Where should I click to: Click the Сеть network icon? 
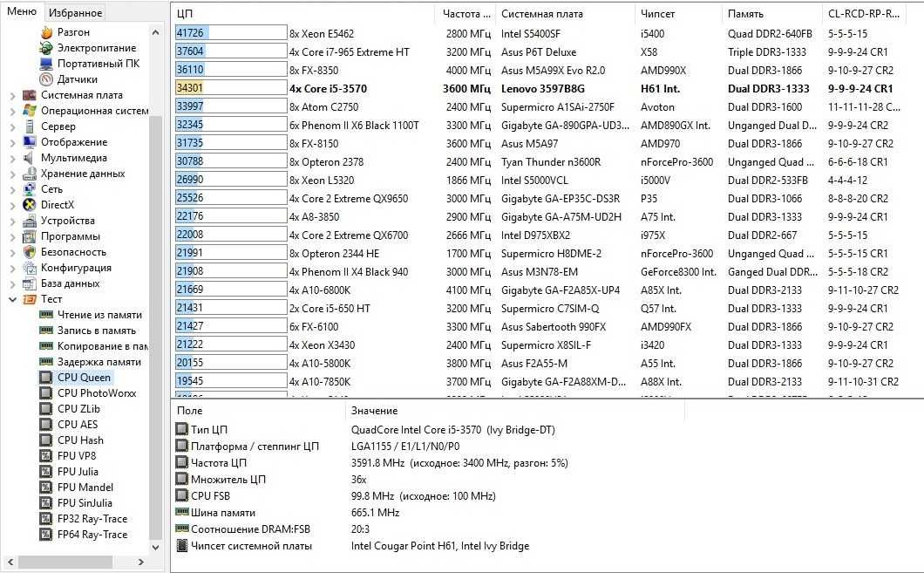tap(30, 190)
